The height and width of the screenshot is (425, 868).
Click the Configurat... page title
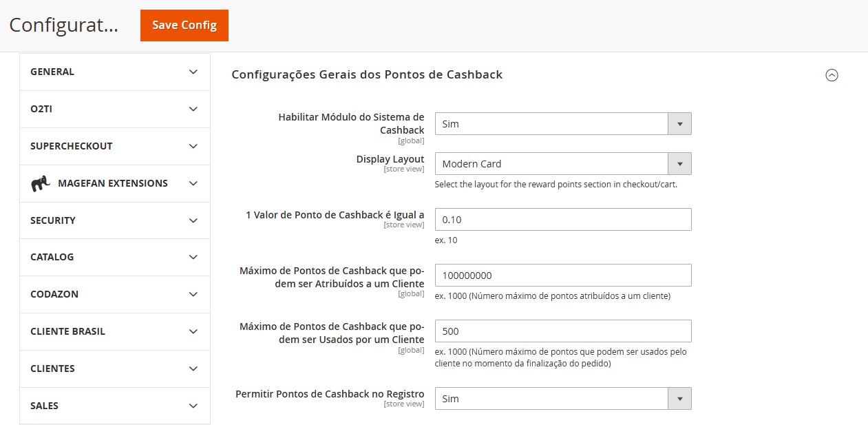coord(63,25)
